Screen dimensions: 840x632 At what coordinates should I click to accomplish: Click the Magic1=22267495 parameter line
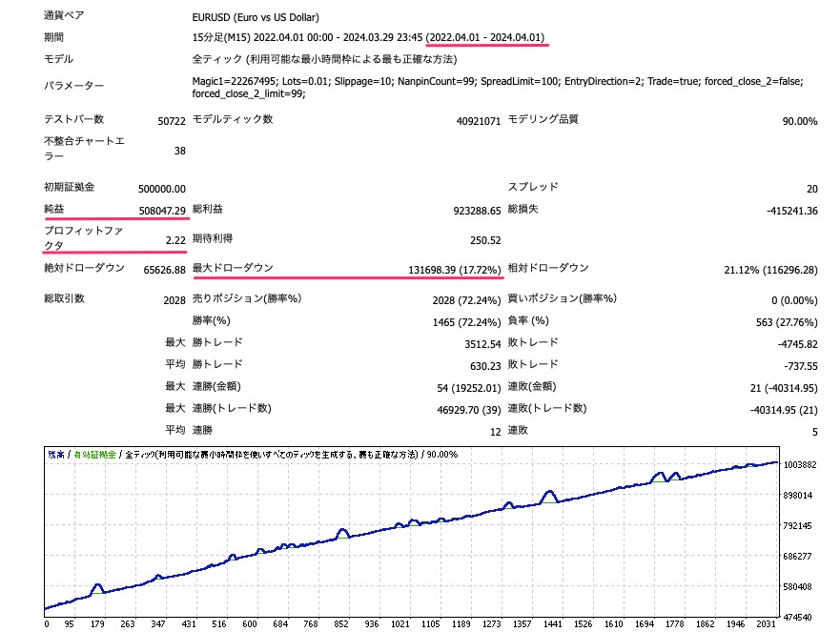coord(497,81)
